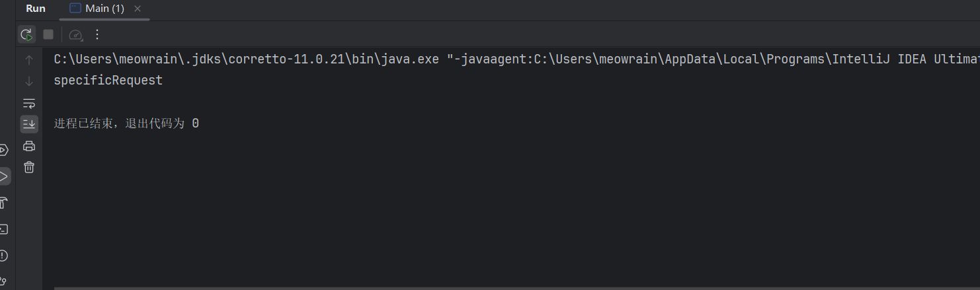Clear all console output with trash icon

[x=29, y=167]
